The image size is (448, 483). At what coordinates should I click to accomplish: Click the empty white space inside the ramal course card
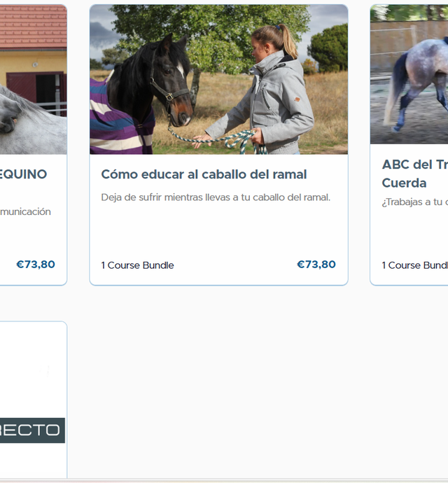click(219, 231)
